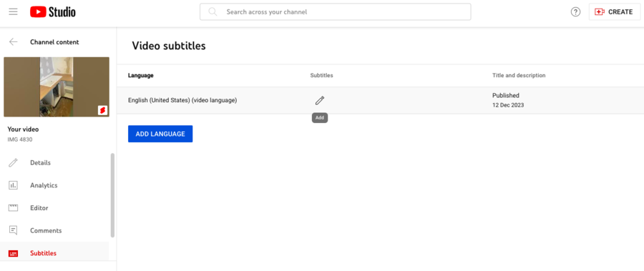Click the sidebar vertical scrollbar
The image size is (644, 271).
(x=112, y=195)
